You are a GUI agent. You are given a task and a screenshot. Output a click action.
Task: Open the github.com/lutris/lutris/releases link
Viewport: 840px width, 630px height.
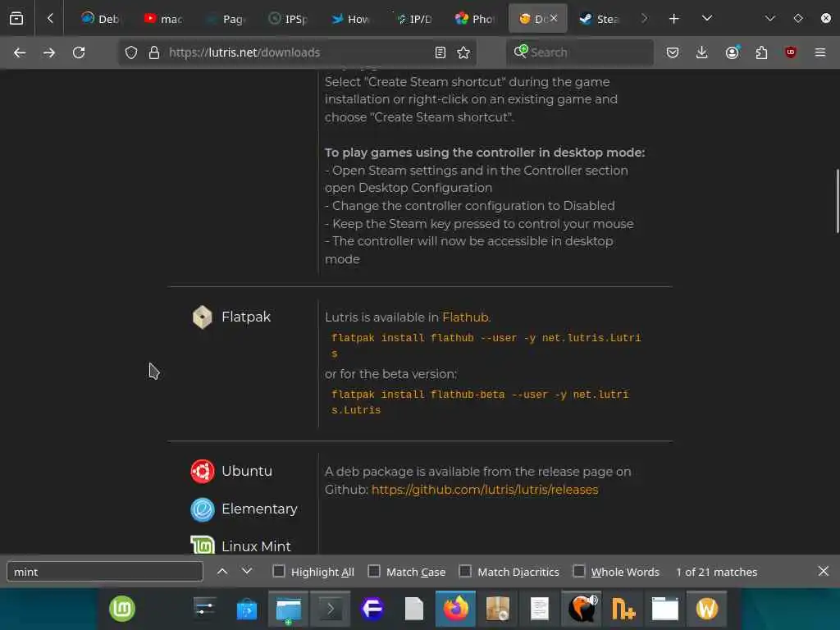[485, 490]
